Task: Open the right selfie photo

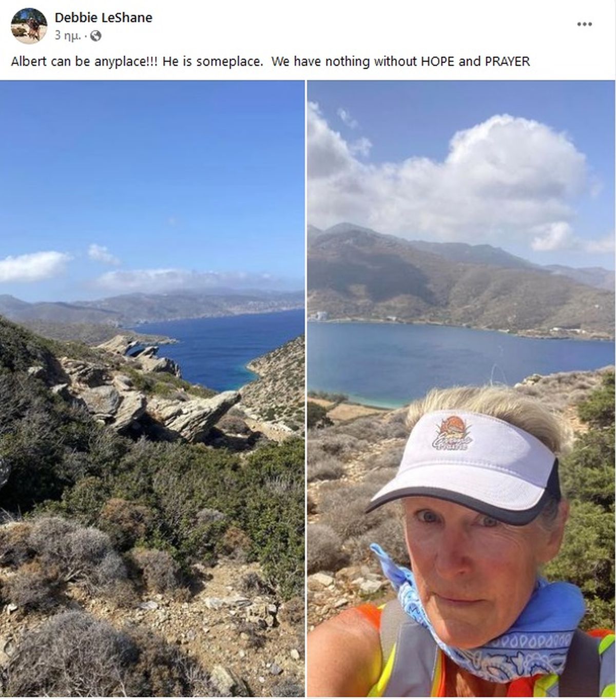Action: [461, 389]
